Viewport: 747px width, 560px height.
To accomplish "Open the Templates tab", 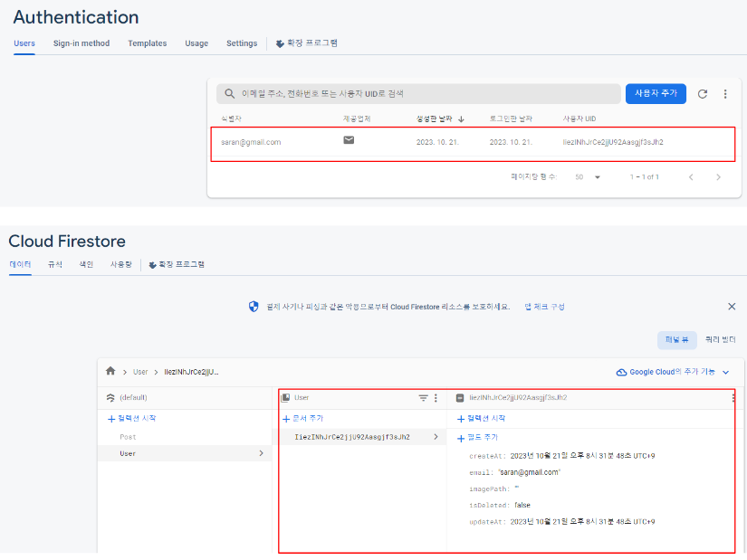I will (148, 43).
